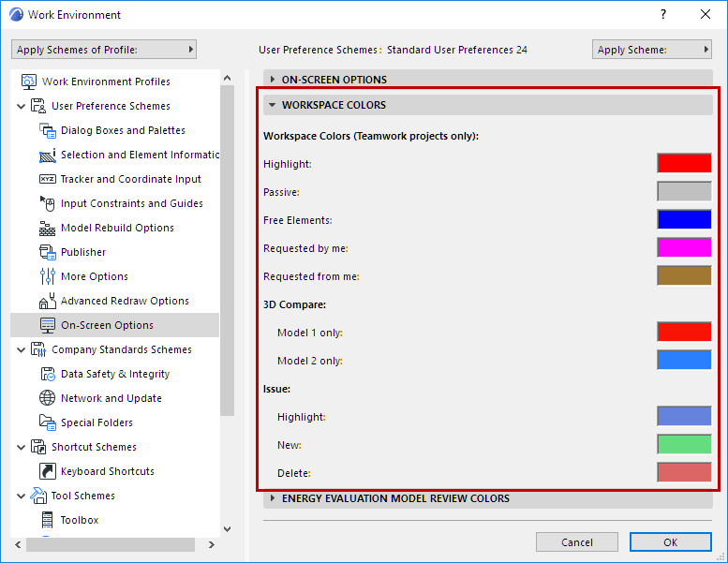Screen dimensions: 728x563
Task: Change the Issue New green swatch
Action: 684,445
